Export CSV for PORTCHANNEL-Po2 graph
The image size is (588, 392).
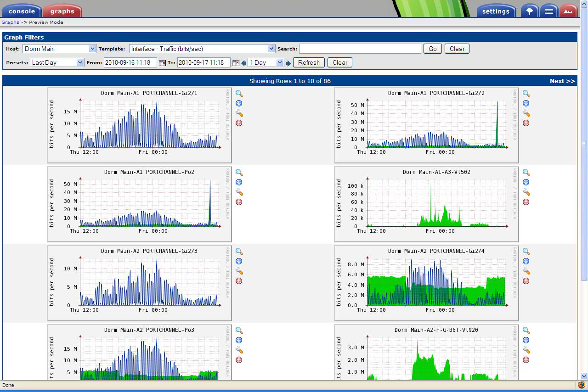(239, 182)
